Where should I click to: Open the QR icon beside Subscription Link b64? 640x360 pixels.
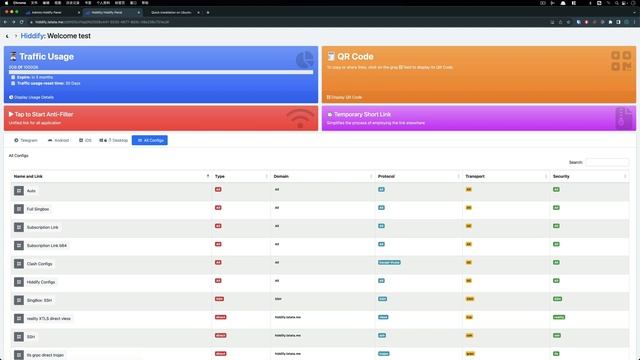(19, 245)
